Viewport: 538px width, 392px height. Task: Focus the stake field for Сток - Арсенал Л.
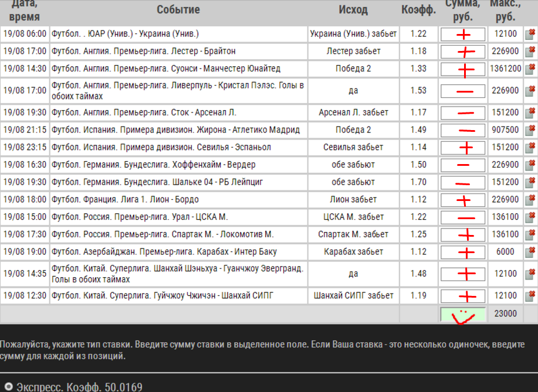463,113
